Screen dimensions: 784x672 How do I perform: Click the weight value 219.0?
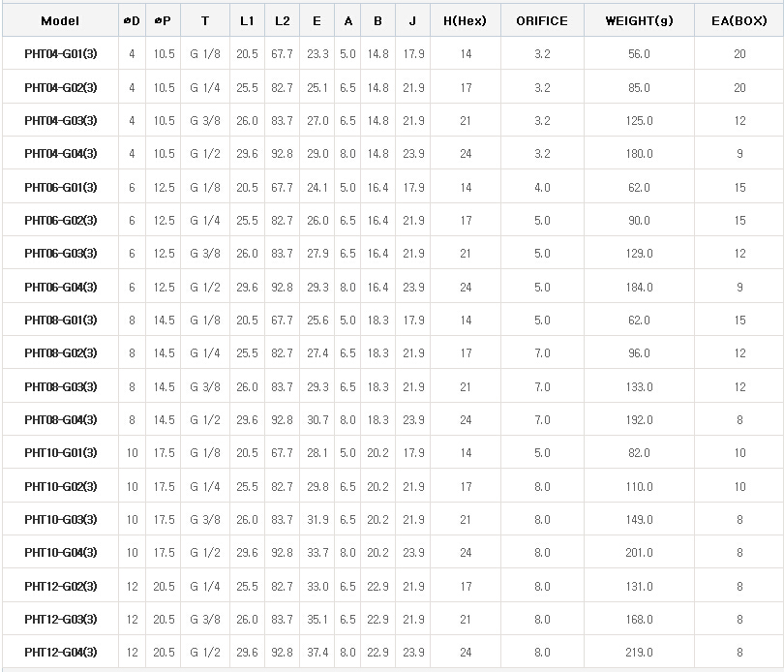click(x=639, y=653)
